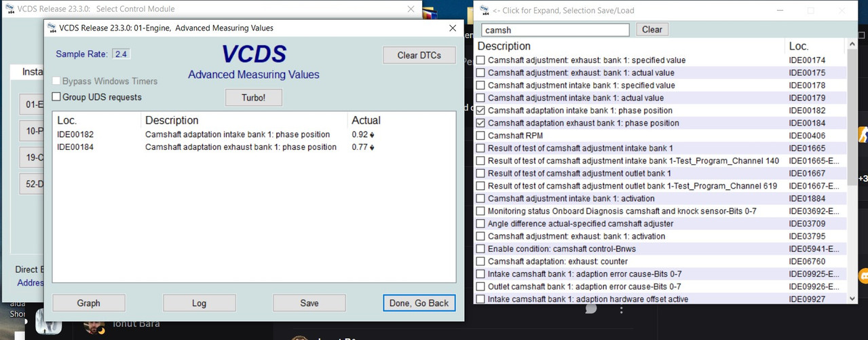Check Camshaft adjustment exhaust bank 1 activation
This screenshot has height=340, width=868.
pos(480,236)
